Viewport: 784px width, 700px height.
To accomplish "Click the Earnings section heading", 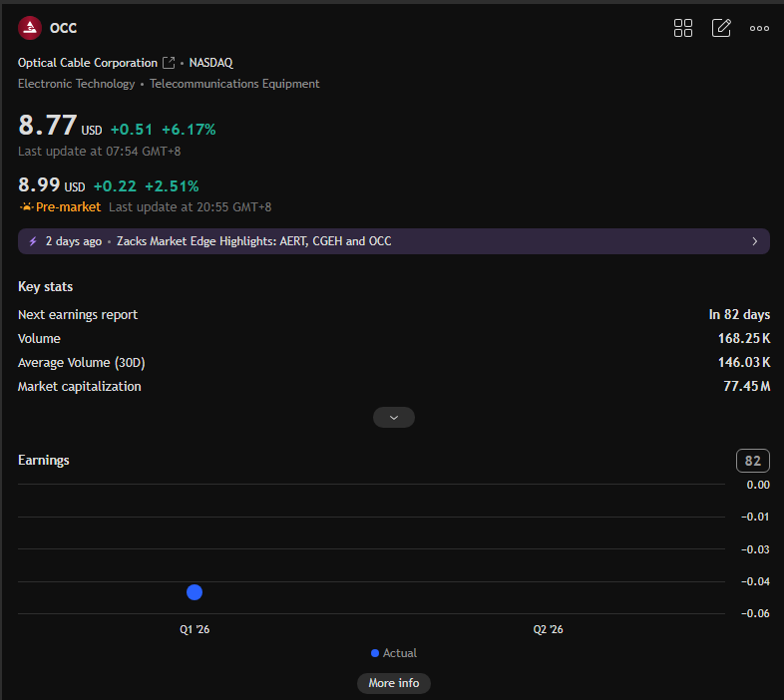I will click(x=44, y=460).
